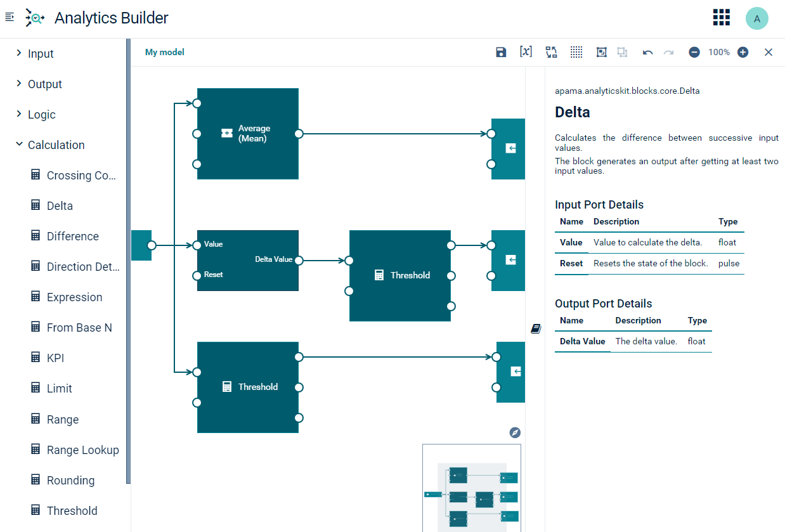Toggle the left navigation menu icon
Image resolution: width=785 pixels, height=532 pixels.
point(10,17)
